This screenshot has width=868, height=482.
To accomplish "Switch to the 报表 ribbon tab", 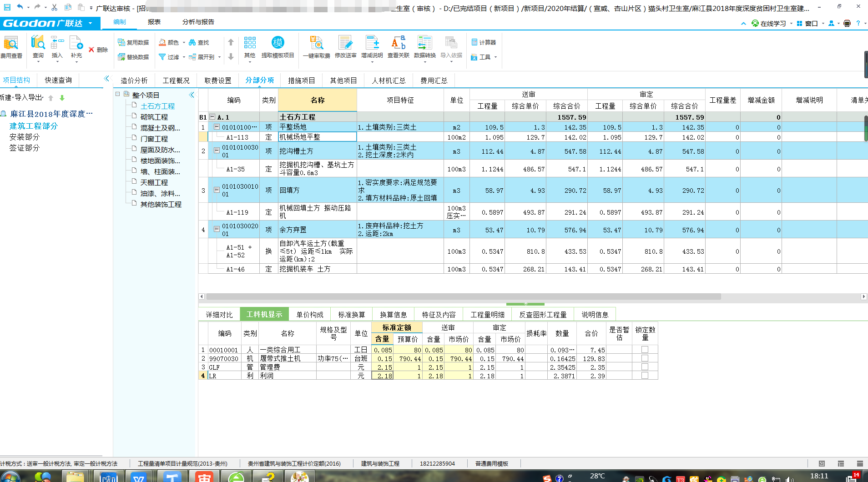I will pyautogui.click(x=154, y=22).
